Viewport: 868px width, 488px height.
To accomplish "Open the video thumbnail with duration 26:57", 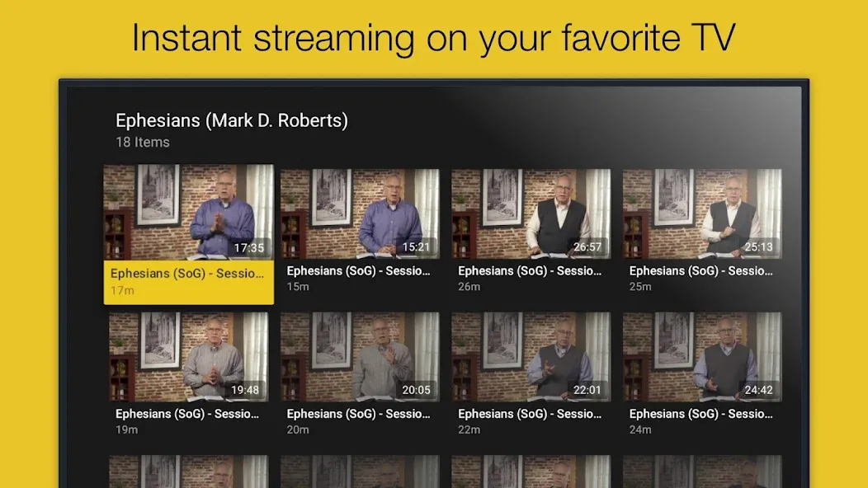I will (531, 213).
